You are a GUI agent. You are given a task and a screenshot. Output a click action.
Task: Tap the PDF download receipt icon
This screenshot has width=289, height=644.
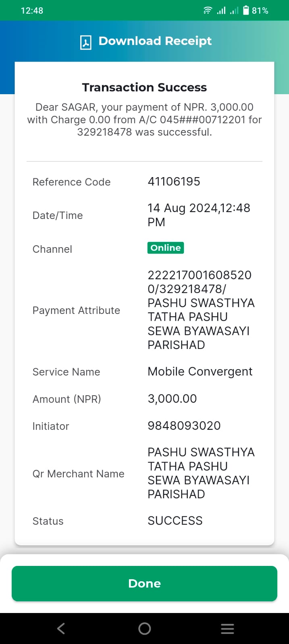(x=85, y=42)
